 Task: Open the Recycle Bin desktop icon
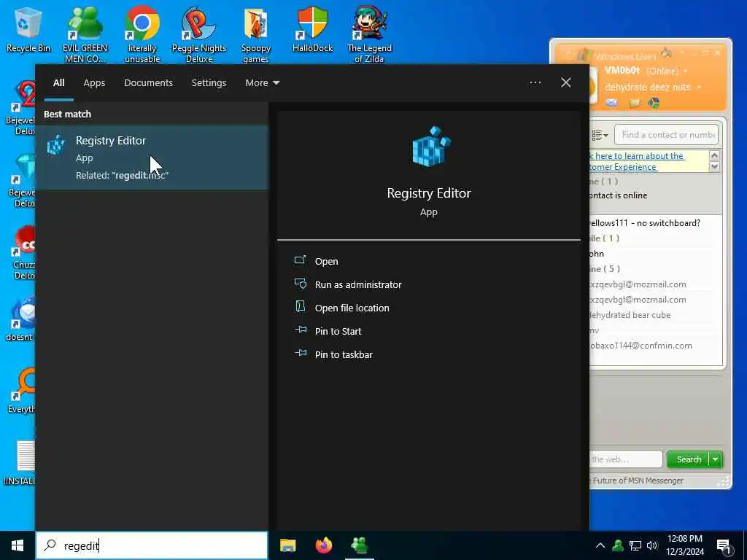tap(28, 29)
